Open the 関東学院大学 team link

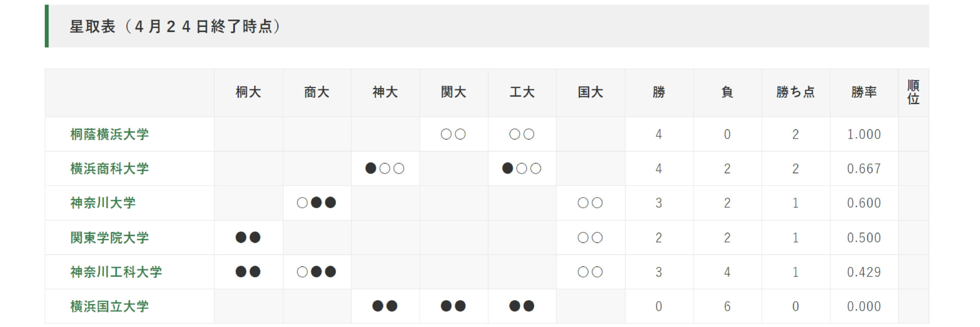(x=109, y=237)
